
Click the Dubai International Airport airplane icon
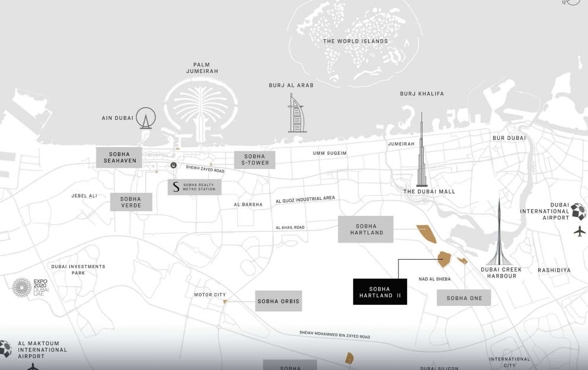pyautogui.click(x=579, y=231)
